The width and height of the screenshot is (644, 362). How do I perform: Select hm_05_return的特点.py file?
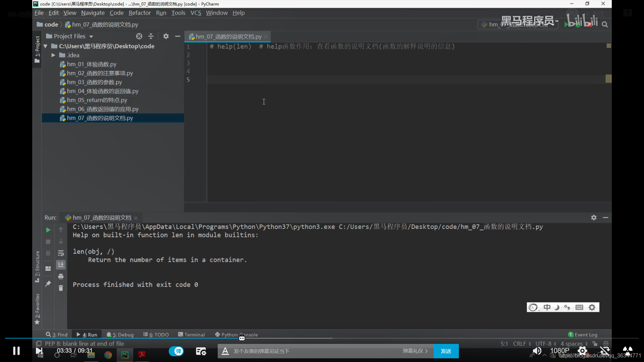click(97, 100)
